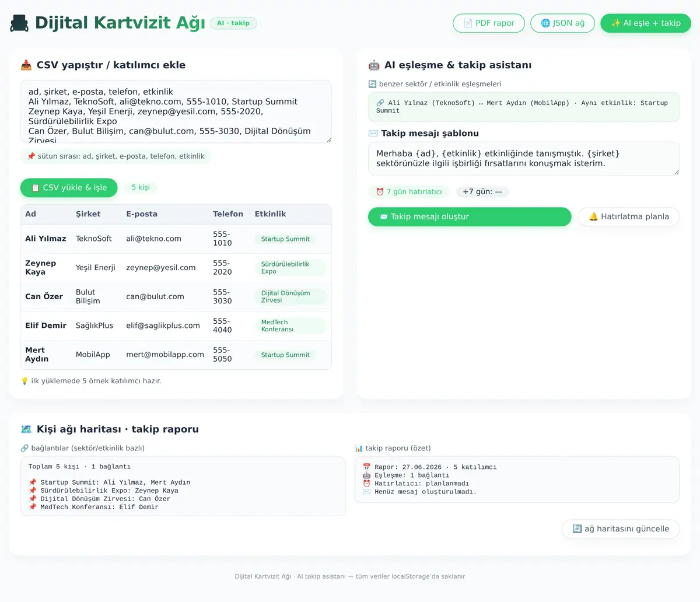The height and width of the screenshot is (602, 700).
Task: Focus the CSV paste textarea
Action: point(176,111)
